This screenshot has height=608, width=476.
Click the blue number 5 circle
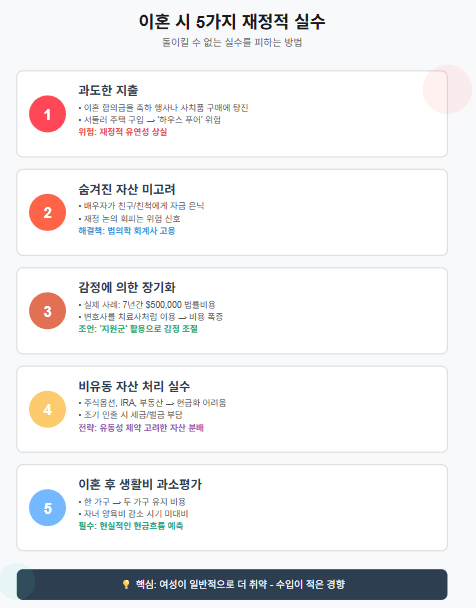tap(47, 508)
